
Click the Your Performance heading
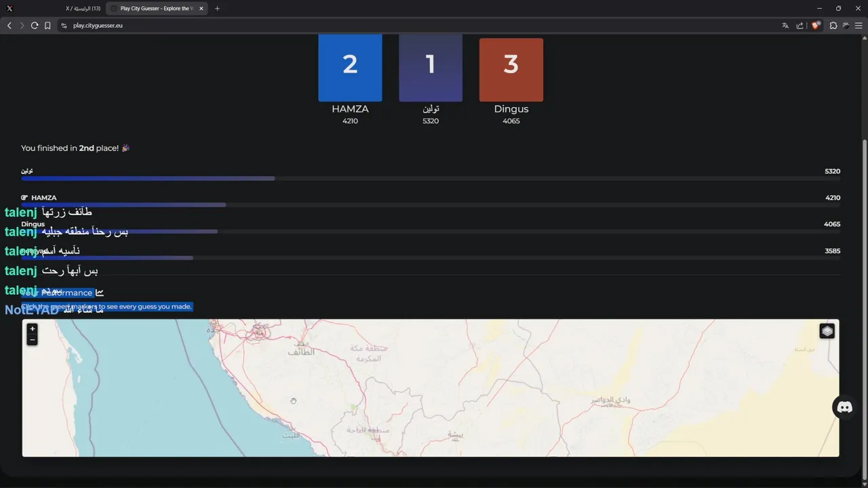click(x=57, y=293)
